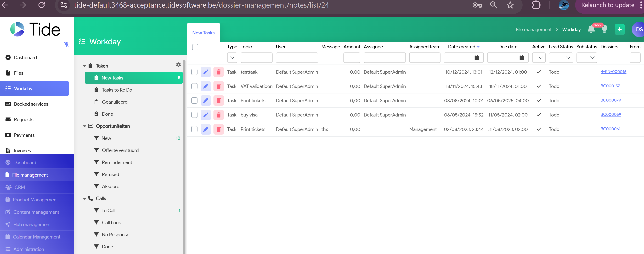This screenshot has height=254, width=644.
Task: Open Tasks to Re Do list
Action: (x=117, y=90)
